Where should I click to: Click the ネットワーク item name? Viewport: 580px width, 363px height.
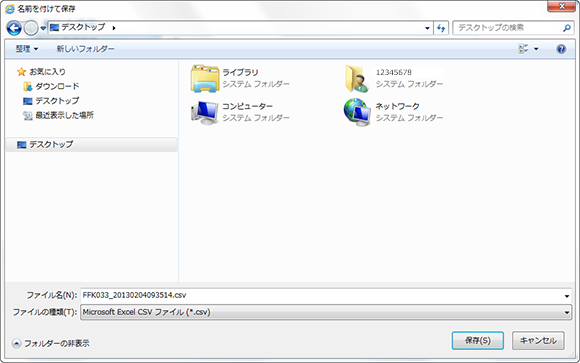pyautogui.click(x=397, y=106)
